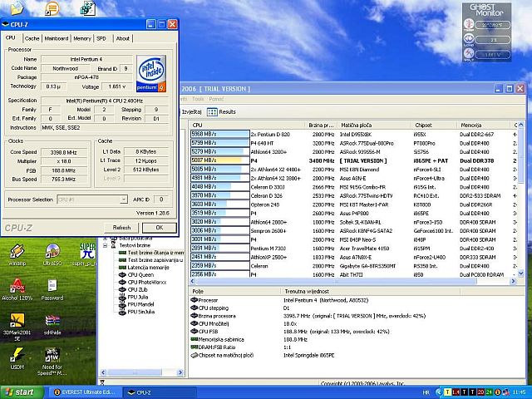
Task: Collapse the Testovi brzine tree node
Action: [x=105, y=246]
